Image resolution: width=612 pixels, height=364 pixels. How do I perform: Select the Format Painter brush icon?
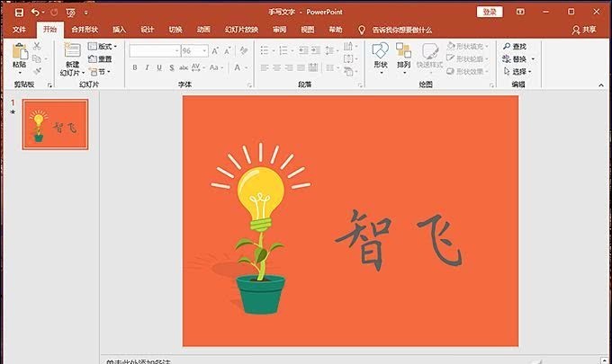coord(37,71)
